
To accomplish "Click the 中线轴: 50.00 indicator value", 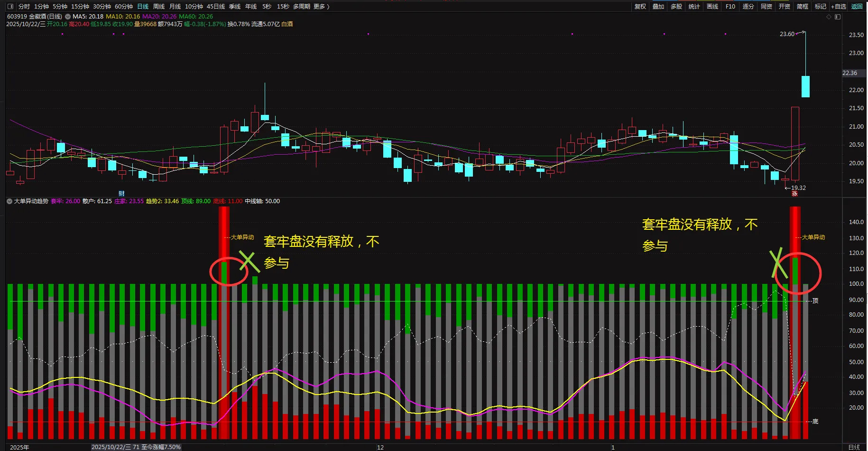I will [x=262, y=201].
